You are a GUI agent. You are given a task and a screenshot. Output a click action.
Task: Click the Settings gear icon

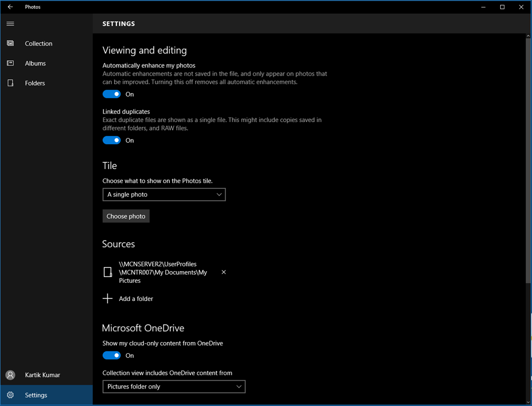click(10, 395)
